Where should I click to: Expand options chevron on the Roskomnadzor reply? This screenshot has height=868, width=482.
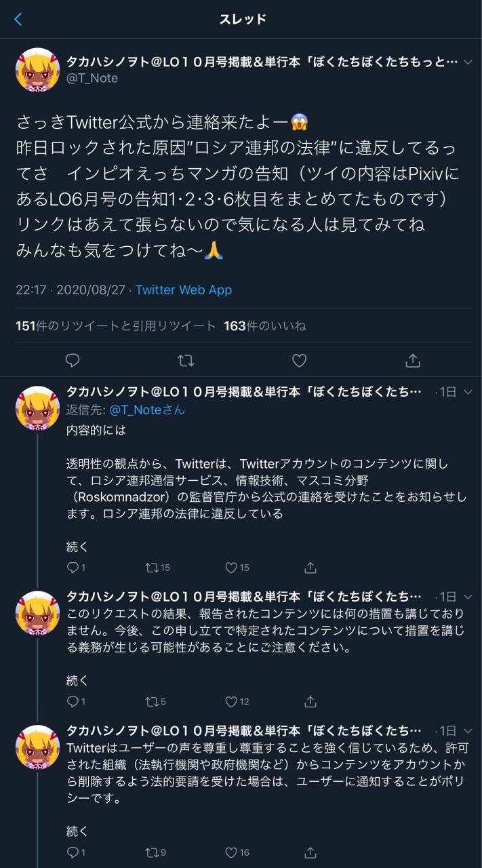tap(468, 392)
